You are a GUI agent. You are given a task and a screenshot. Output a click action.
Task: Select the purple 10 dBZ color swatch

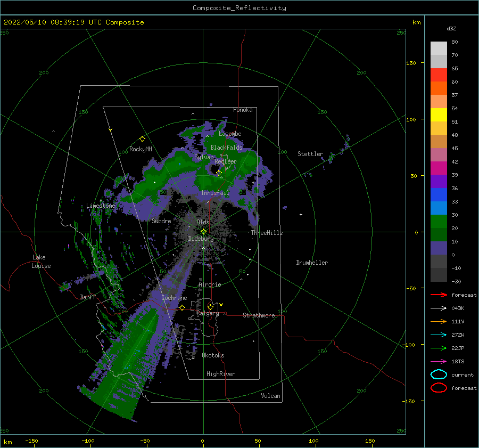[439, 248]
